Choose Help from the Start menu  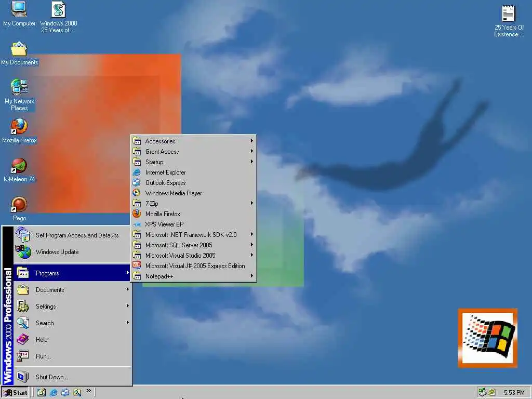(72, 339)
